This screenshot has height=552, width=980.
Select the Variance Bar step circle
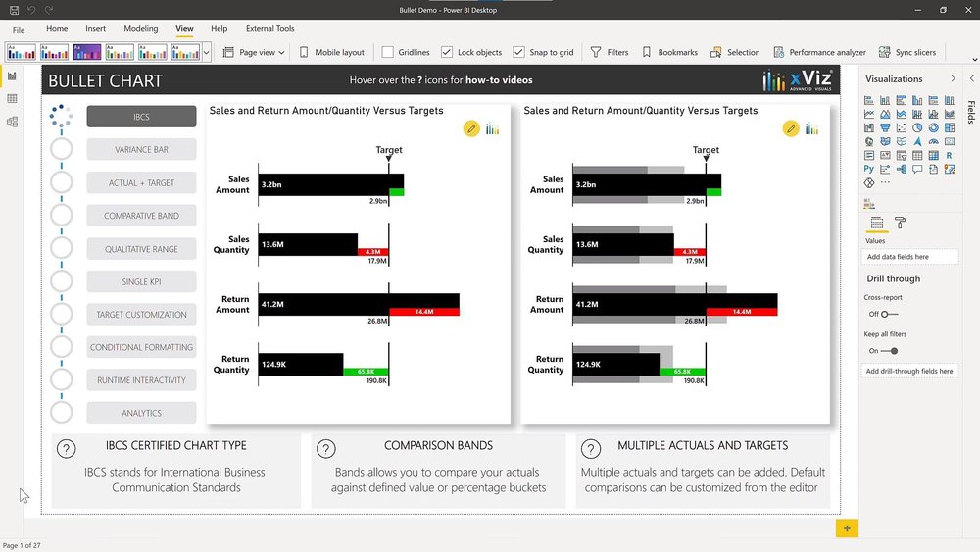click(61, 149)
